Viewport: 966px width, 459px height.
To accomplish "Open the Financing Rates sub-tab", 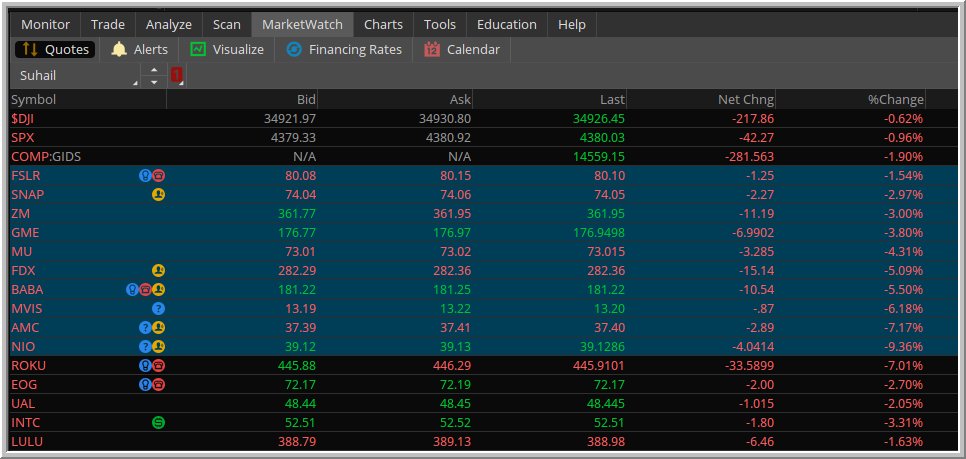I will click(x=344, y=50).
